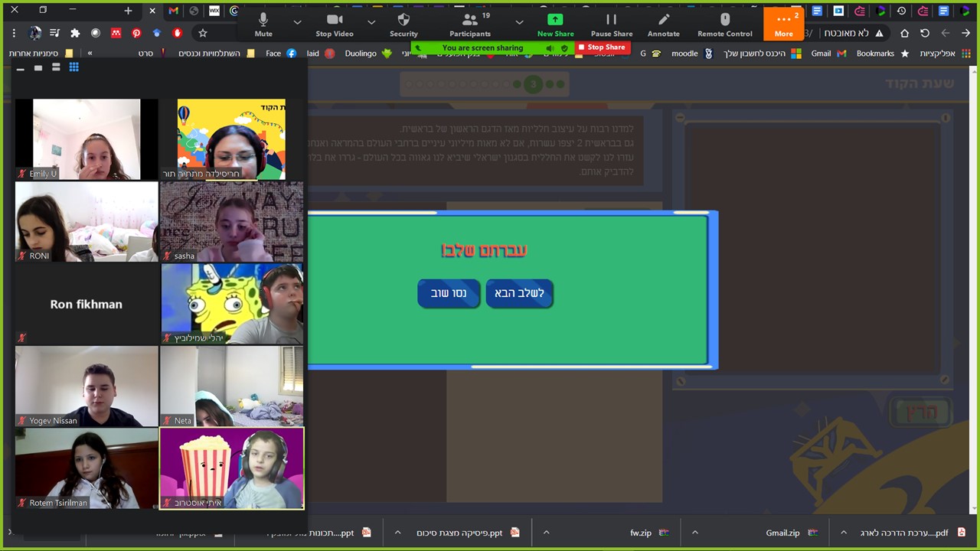The width and height of the screenshot is (980, 551).
Task: Open moodle bookmark
Action: (x=691, y=54)
